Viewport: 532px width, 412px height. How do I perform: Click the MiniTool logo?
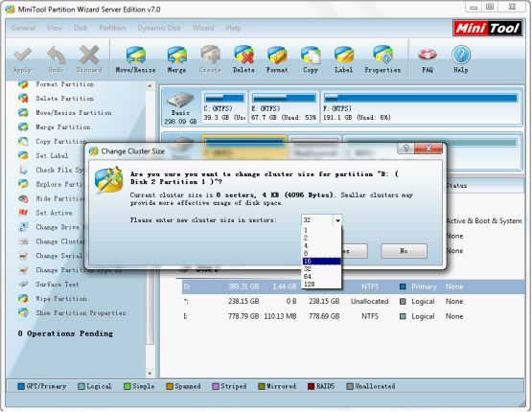488,28
